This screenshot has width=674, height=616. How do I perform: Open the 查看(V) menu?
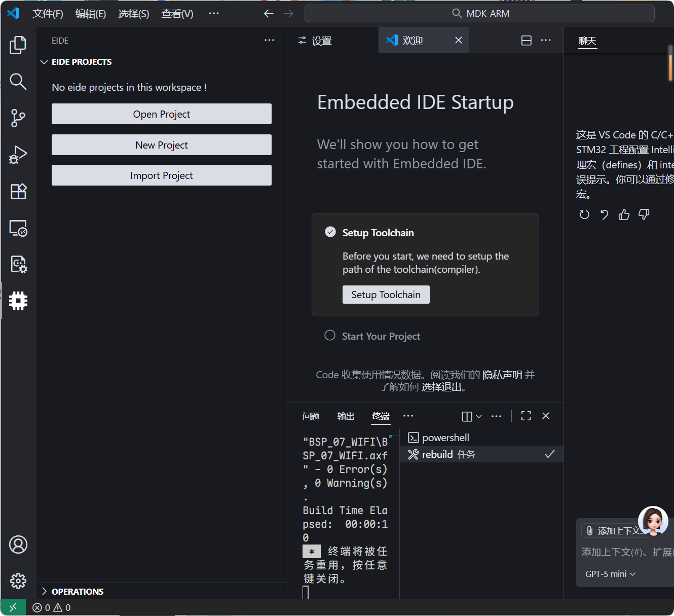pyautogui.click(x=177, y=14)
